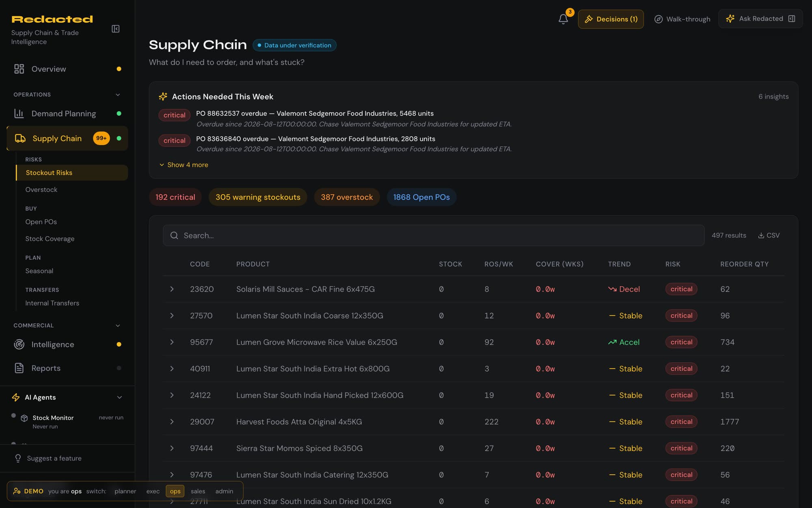812x508 pixels.
Task: Switch demo role to sales
Action: 198,491
